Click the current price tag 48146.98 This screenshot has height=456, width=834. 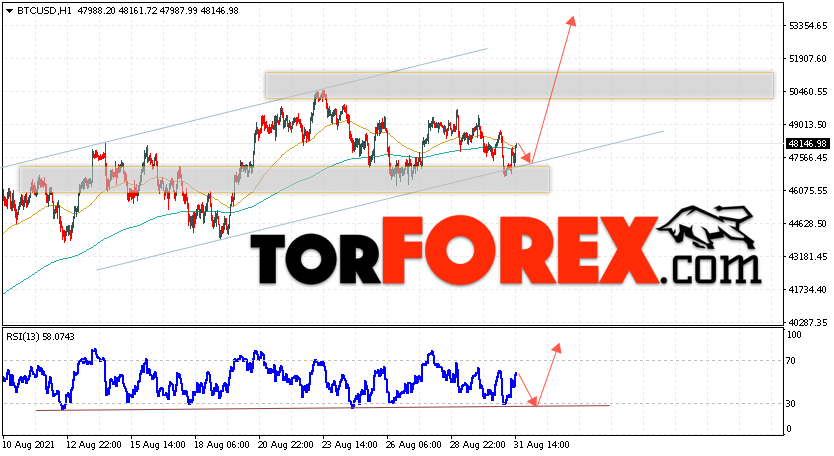click(x=807, y=144)
